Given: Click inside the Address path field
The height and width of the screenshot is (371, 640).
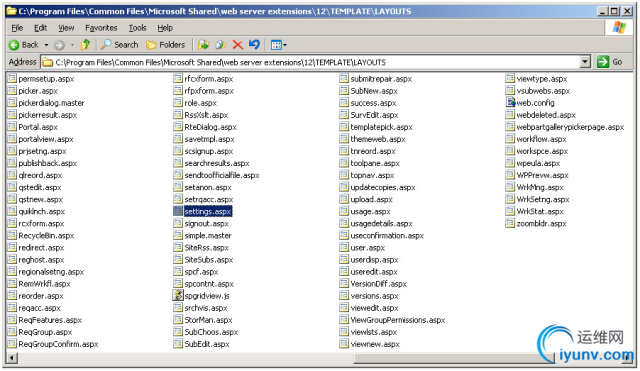Looking at the screenshot, I should pos(311,62).
